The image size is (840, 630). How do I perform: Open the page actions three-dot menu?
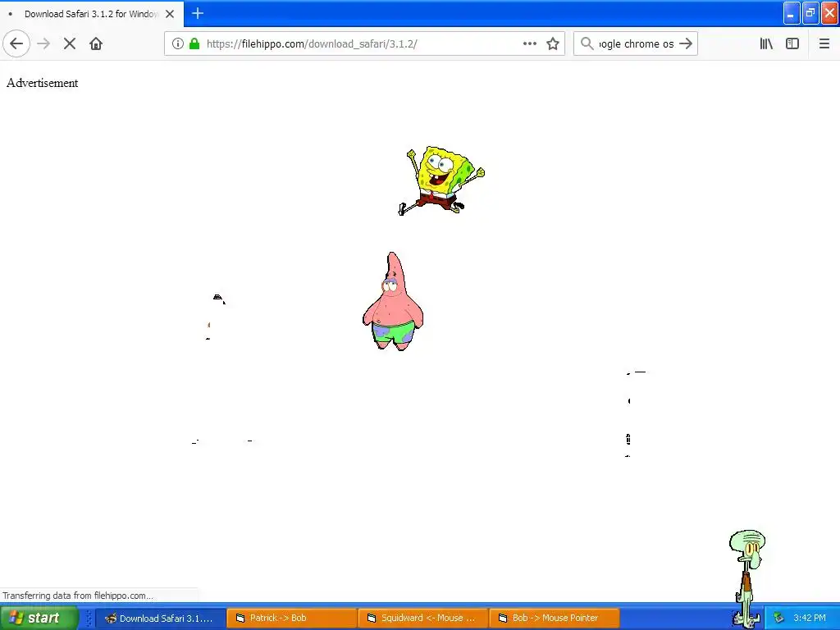(530, 43)
